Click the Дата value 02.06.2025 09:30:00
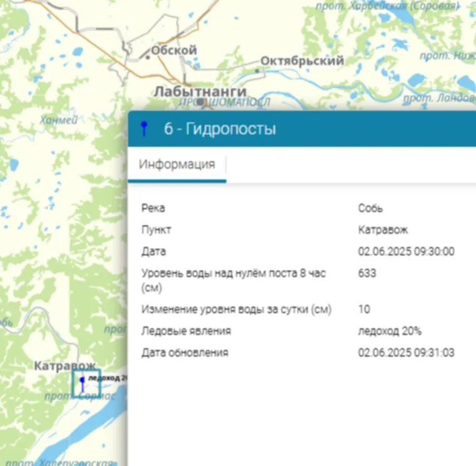Screen dimensions: 476x466 pyautogui.click(x=406, y=252)
